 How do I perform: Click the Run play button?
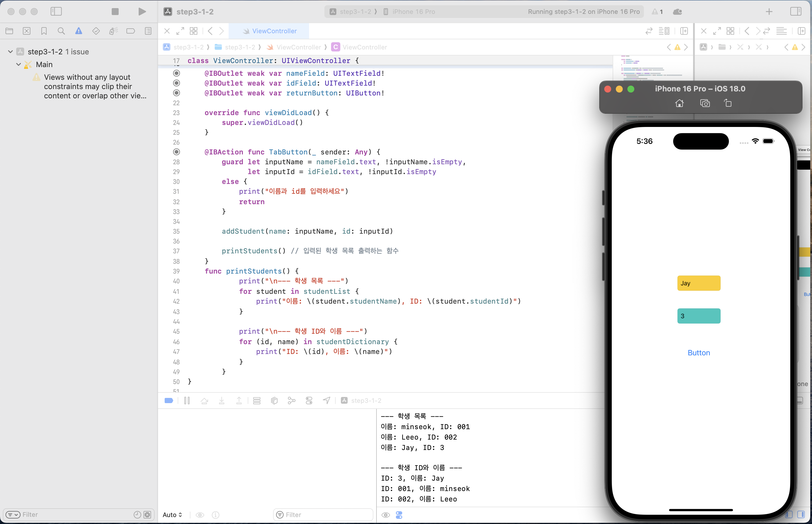[142, 12]
